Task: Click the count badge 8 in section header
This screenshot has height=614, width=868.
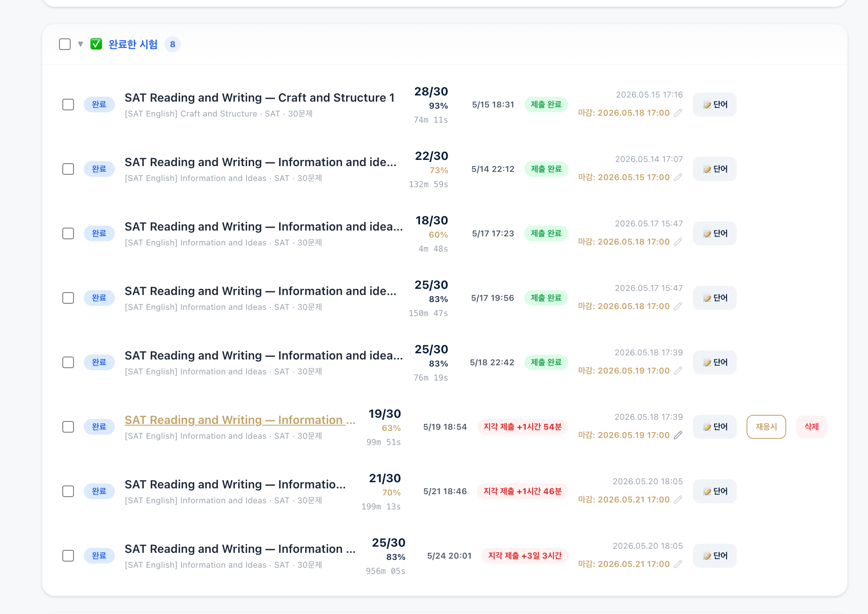Action: coord(173,44)
